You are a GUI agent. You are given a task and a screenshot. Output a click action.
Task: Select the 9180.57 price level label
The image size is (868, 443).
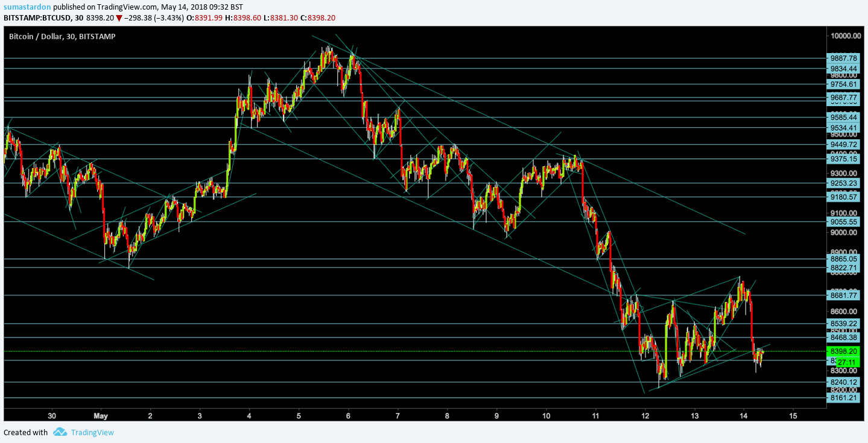pos(843,197)
